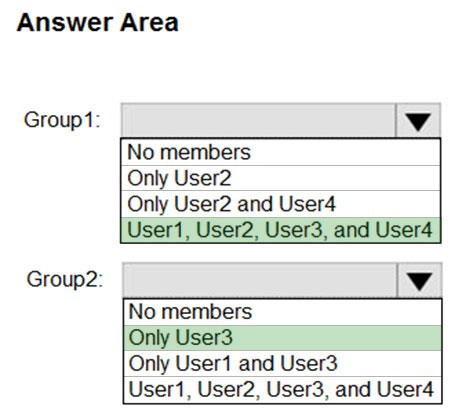Select 'No members' under Group2
This screenshot has height=420, width=462.
(282, 312)
